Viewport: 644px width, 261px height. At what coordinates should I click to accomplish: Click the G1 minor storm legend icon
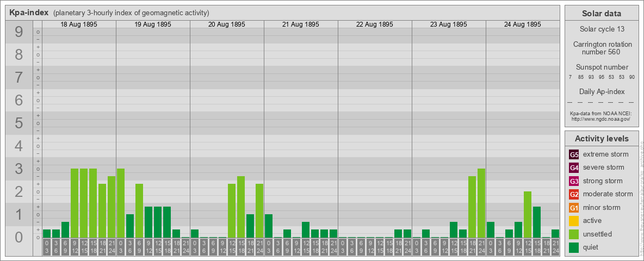[x=574, y=208]
